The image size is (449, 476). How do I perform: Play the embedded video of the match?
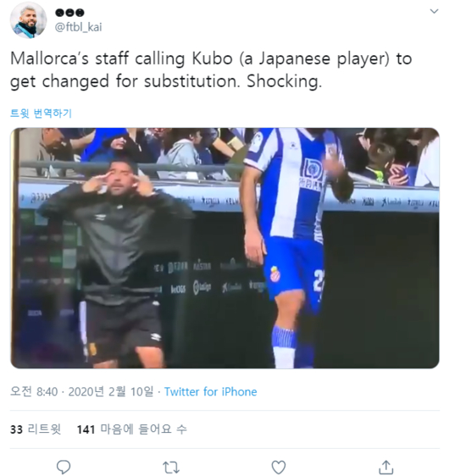(224, 248)
